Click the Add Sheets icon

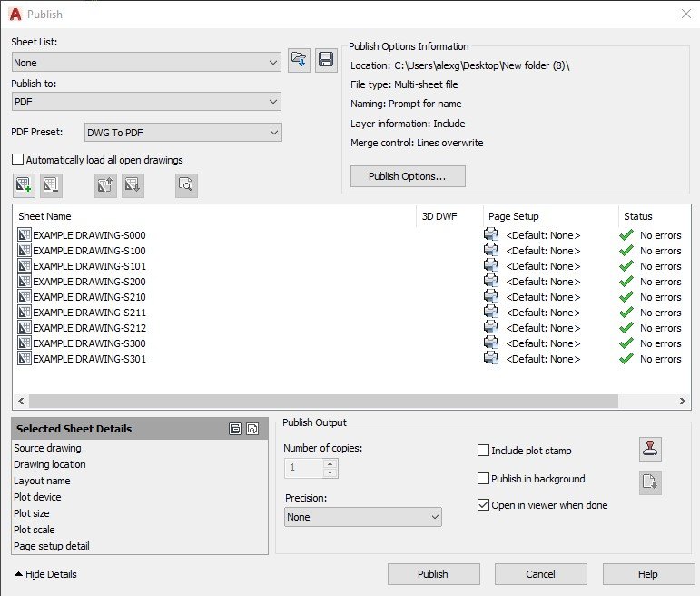tap(24, 185)
